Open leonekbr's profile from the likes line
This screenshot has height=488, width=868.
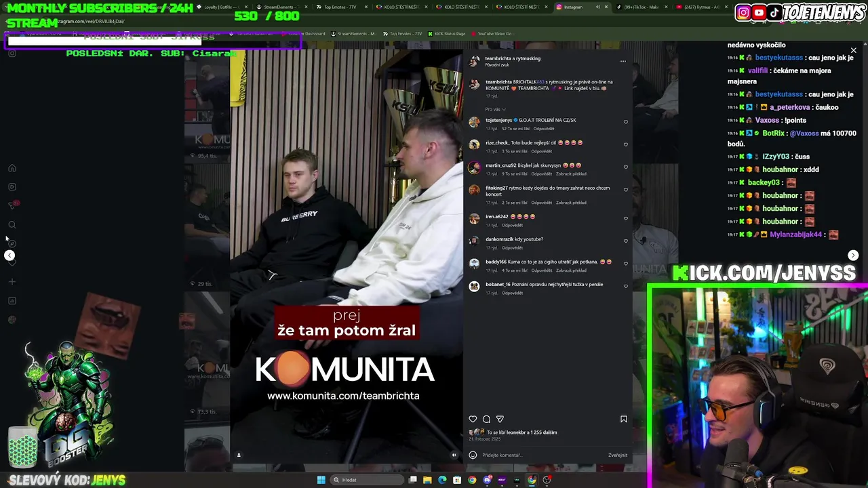tap(515, 432)
